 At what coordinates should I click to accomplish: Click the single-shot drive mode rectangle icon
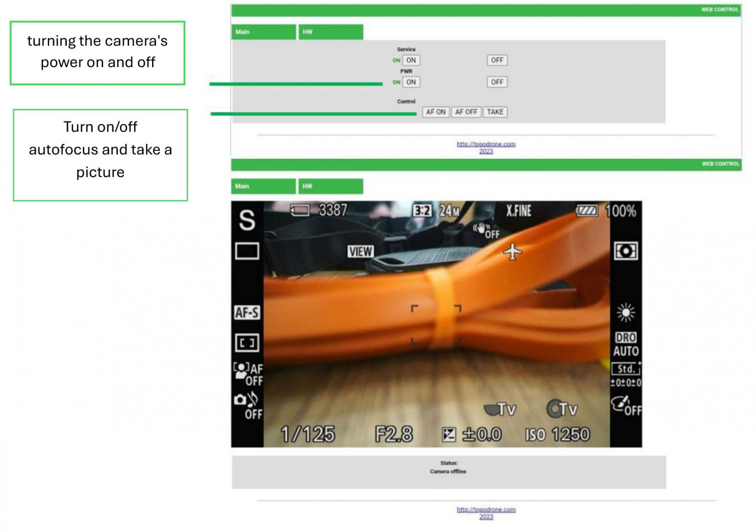pyautogui.click(x=247, y=251)
